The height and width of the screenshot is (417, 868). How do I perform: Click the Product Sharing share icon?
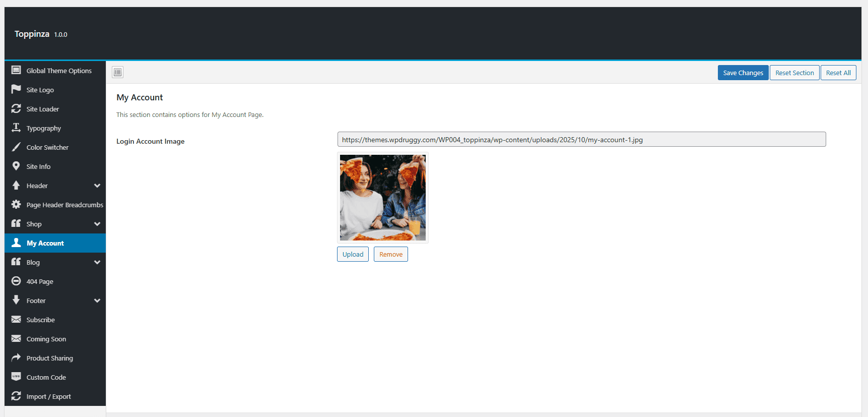[16, 358]
